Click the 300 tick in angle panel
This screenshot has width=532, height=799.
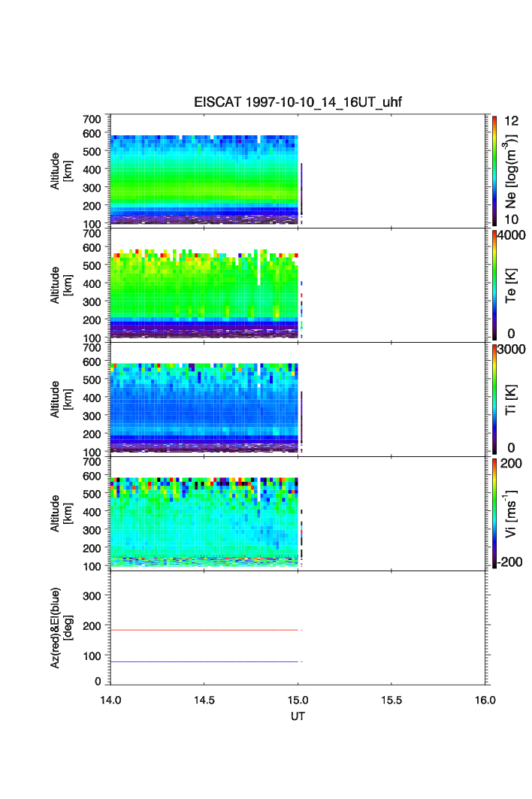(92, 596)
